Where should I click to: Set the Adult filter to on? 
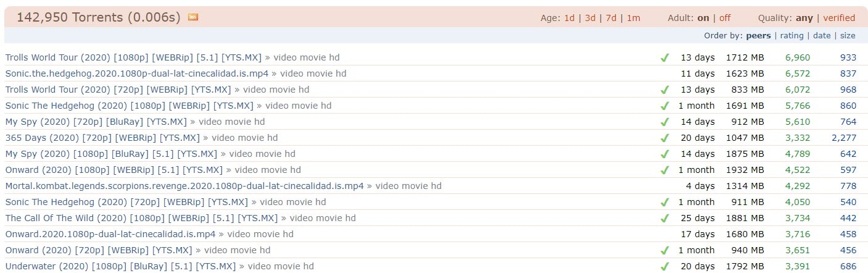click(x=703, y=18)
